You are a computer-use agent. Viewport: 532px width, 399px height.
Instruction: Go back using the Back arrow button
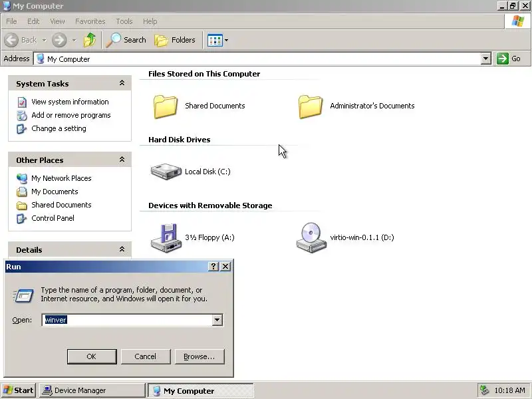point(21,40)
